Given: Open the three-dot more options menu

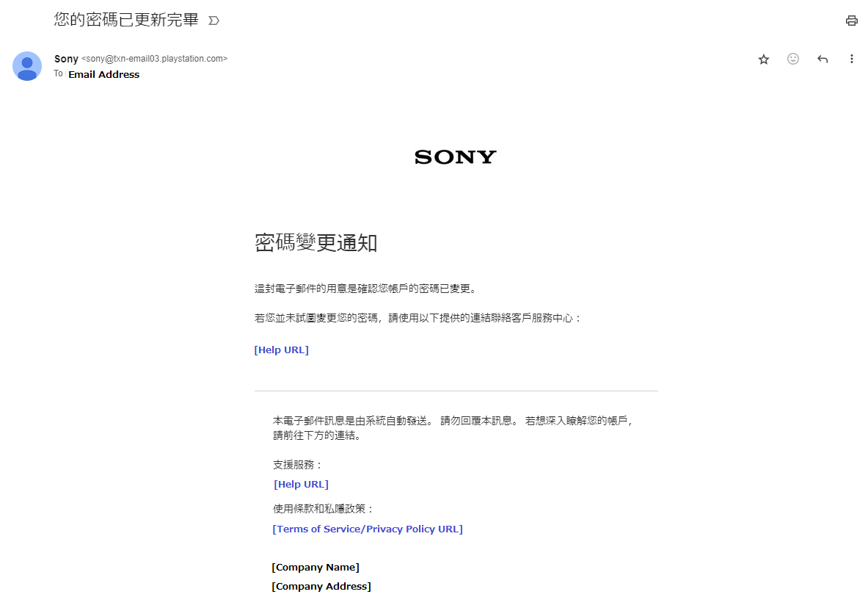Looking at the screenshot, I should [851, 59].
